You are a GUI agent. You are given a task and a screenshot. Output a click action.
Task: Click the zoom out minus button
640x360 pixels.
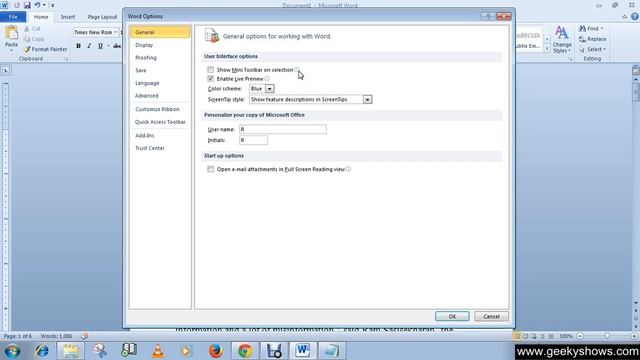point(580,336)
